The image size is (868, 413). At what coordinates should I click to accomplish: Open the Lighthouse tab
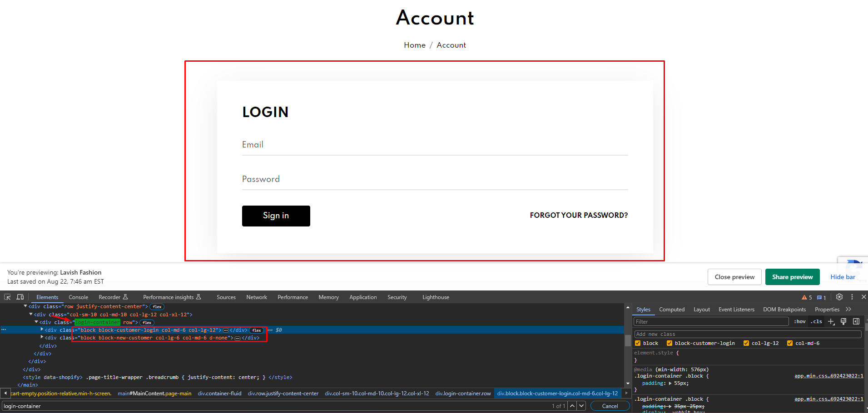[x=436, y=297]
